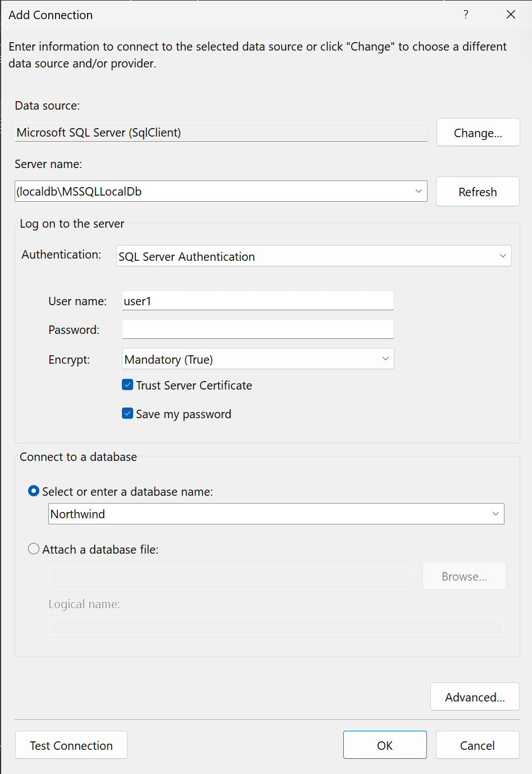
Task: Choose Select or enter a database name option
Action: (33, 491)
